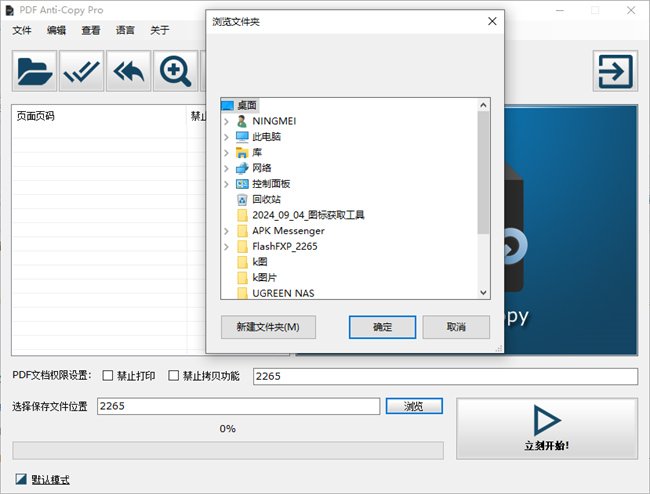Screen dimensions: 650x494
Task: Expand the 网络 tree node
Action: coord(226,168)
